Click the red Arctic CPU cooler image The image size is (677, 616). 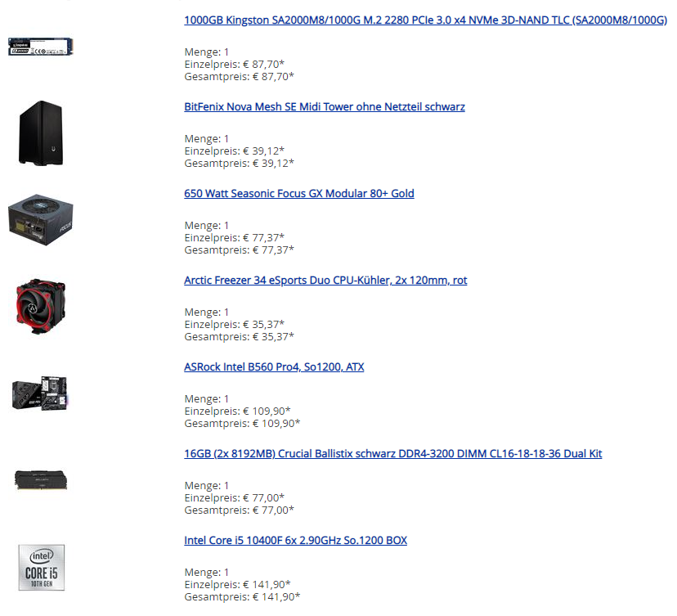click(41, 306)
